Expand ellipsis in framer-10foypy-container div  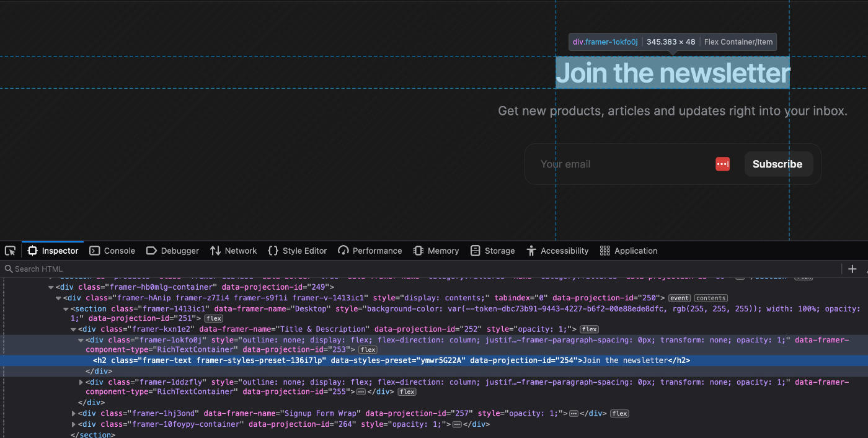click(457, 424)
